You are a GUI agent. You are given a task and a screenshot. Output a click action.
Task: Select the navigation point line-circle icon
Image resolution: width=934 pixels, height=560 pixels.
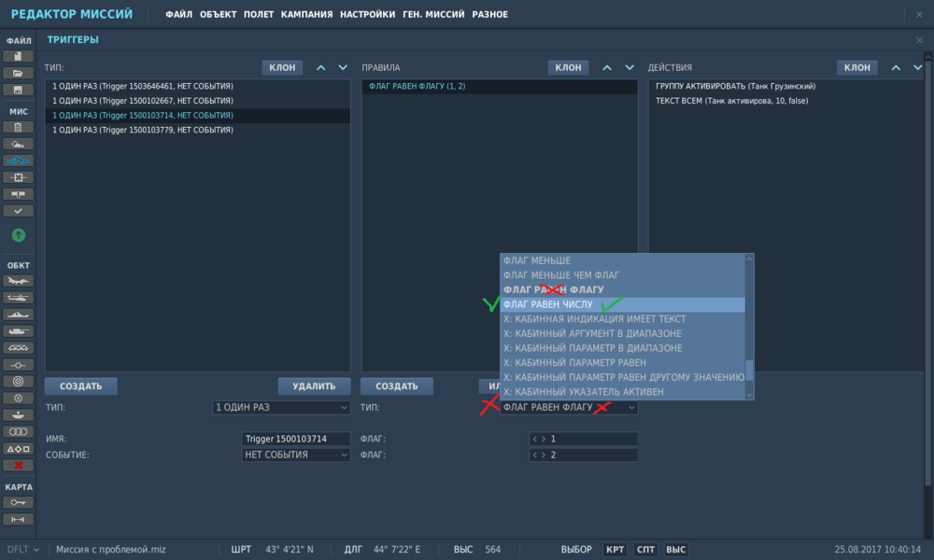click(18, 365)
